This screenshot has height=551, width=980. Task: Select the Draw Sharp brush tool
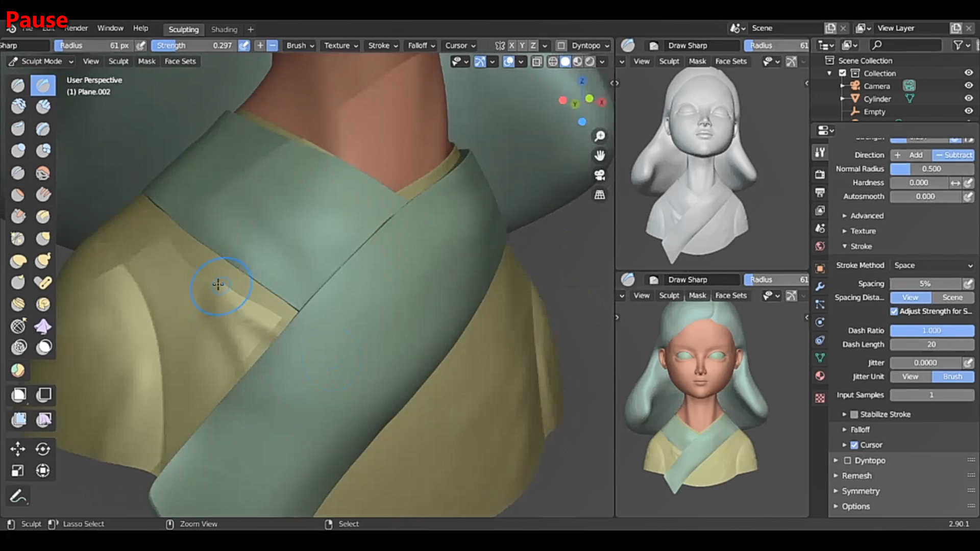[43, 85]
